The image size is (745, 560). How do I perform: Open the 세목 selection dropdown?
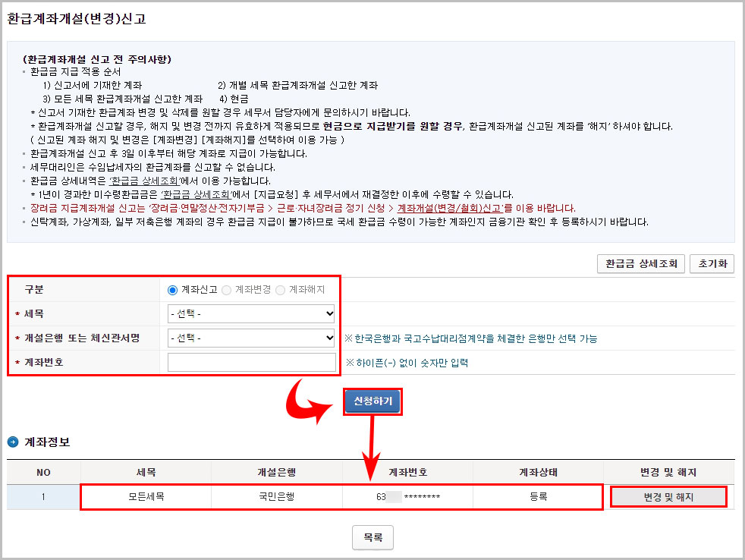250,313
